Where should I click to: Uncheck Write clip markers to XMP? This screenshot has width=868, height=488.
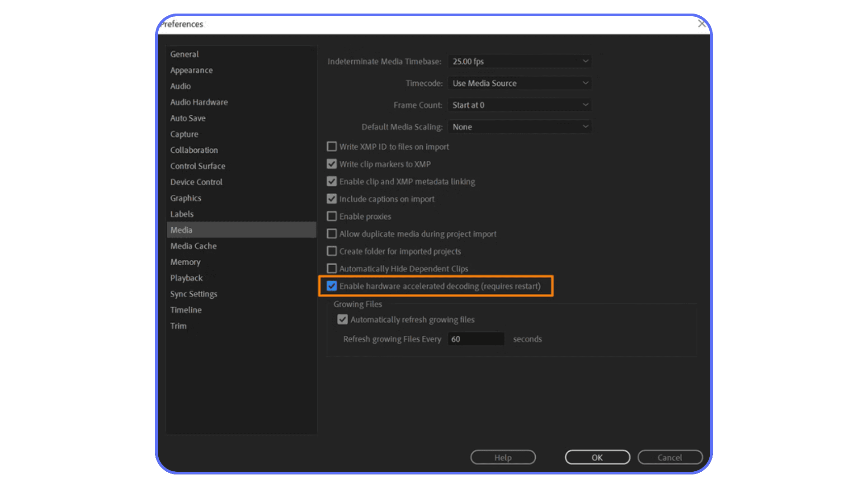click(332, 164)
